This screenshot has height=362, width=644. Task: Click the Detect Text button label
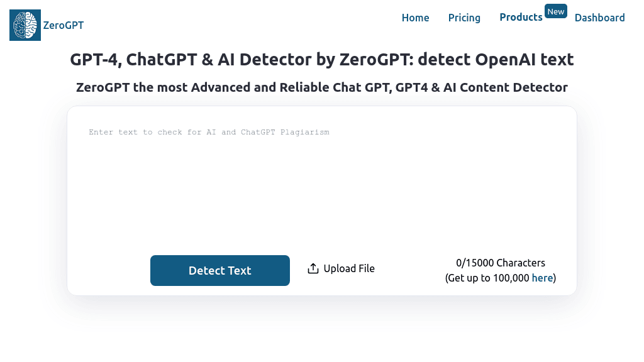pos(219,270)
